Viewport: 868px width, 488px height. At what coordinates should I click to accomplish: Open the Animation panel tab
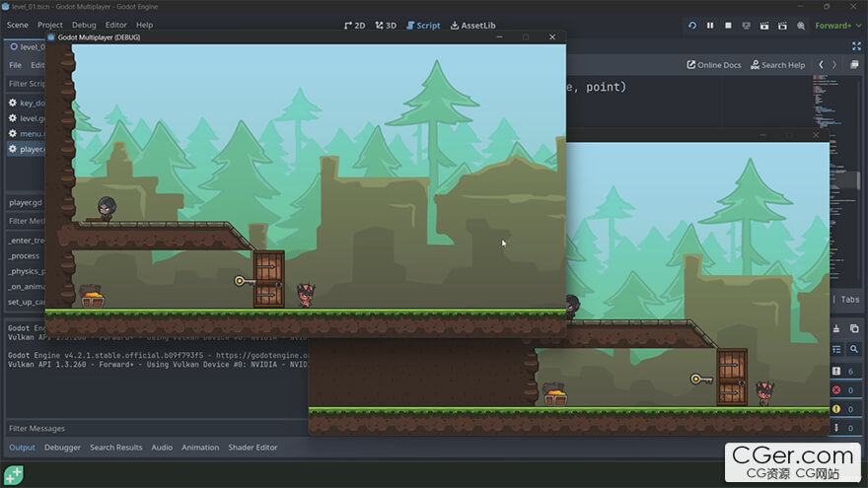point(200,447)
